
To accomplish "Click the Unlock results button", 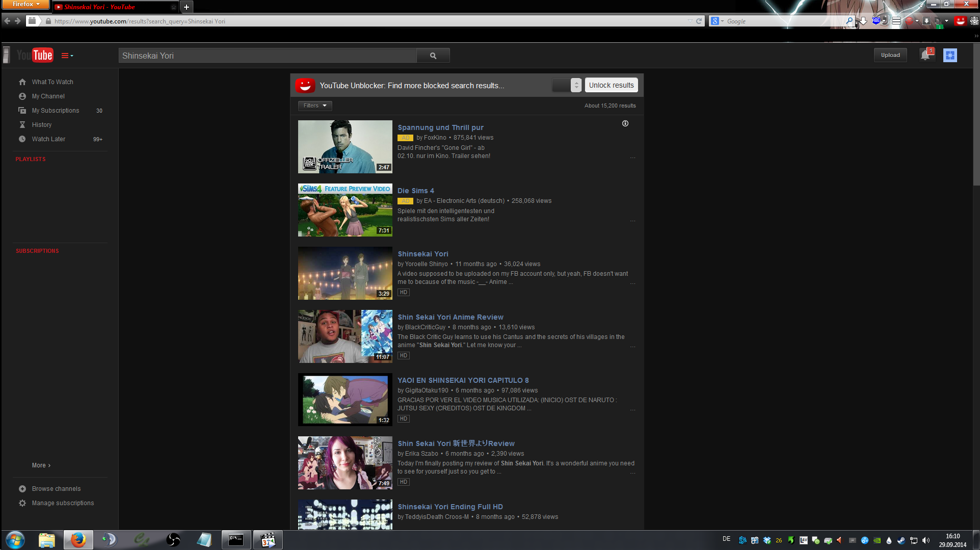I will pos(611,85).
